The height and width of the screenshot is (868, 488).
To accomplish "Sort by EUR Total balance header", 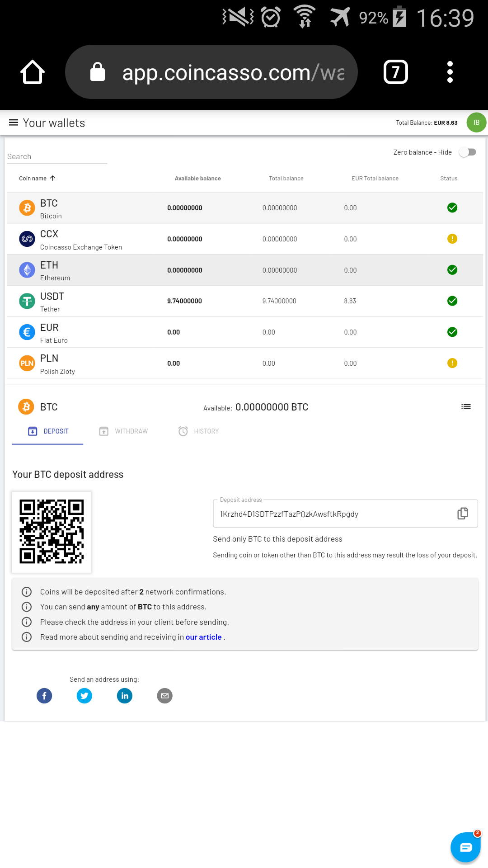I will [x=375, y=179].
